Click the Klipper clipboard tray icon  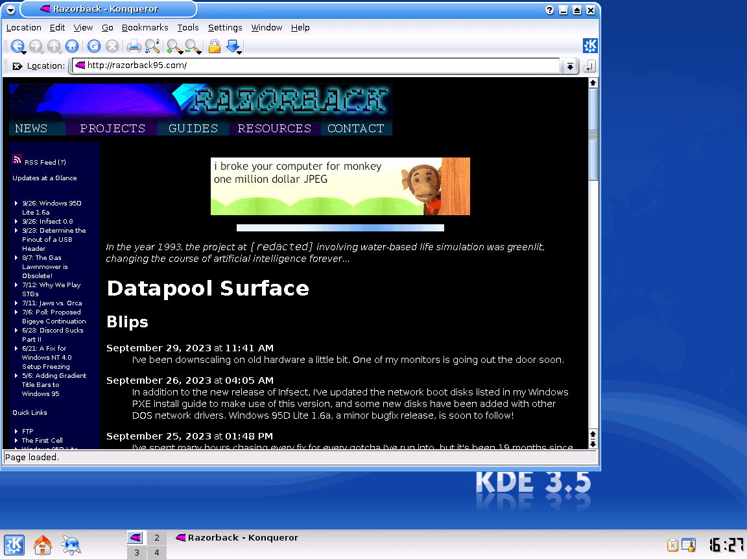pyautogui.click(x=672, y=544)
